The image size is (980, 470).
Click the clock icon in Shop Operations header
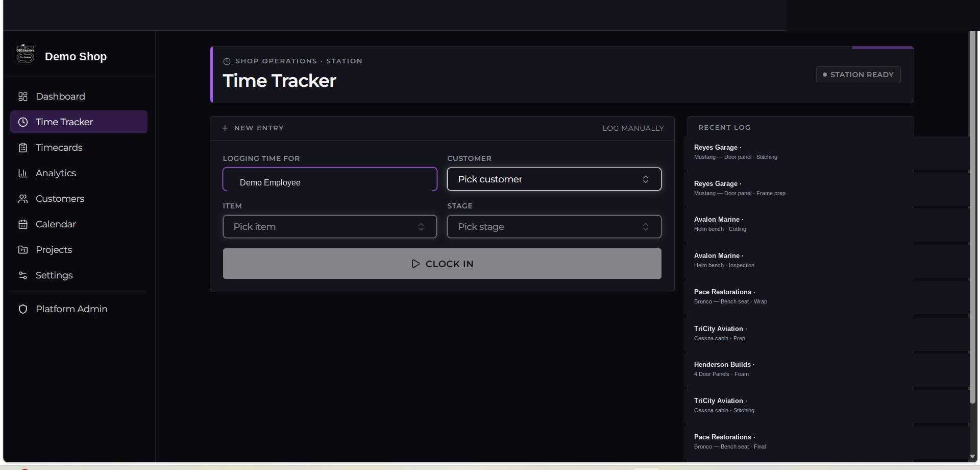(227, 61)
